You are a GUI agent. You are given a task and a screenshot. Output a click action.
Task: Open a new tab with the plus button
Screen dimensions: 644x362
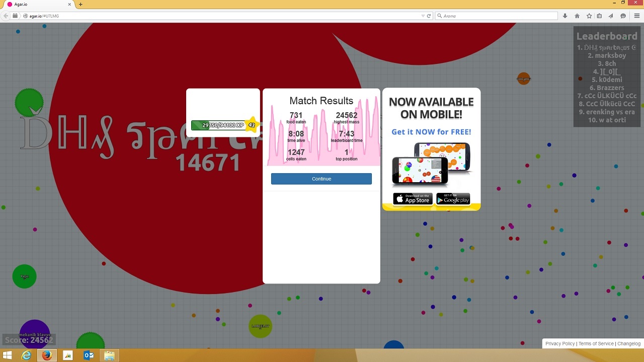tap(80, 4)
